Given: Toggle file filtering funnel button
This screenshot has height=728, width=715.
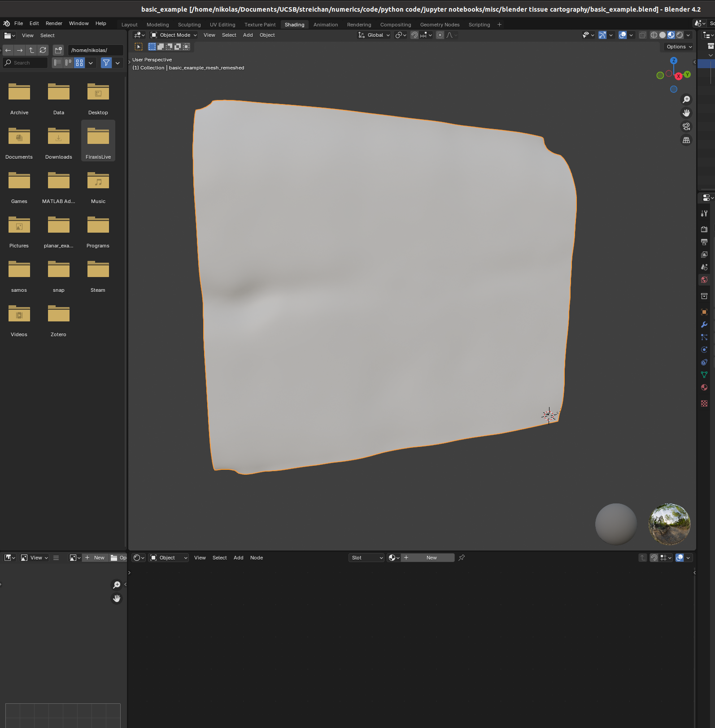Looking at the screenshot, I should point(106,63).
